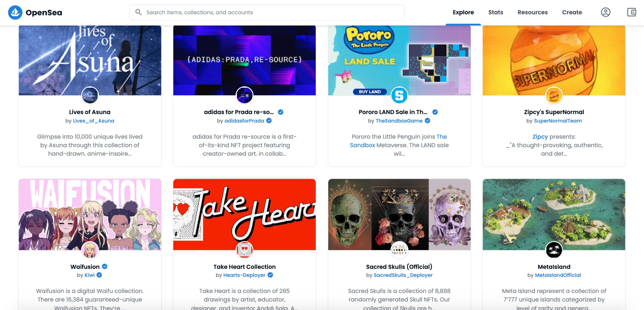Open the account profile icon

pyautogui.click(x=606, y=12)
